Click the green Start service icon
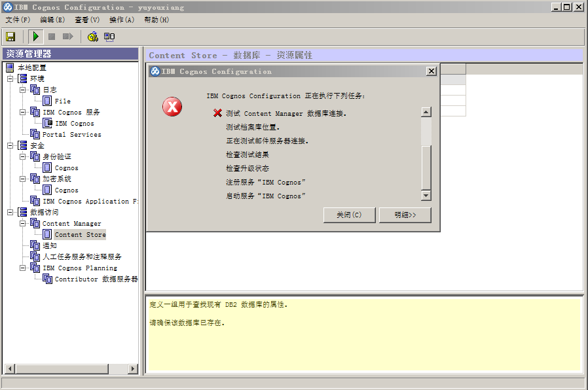Screen dimensions: 588x390 point(35,37)
